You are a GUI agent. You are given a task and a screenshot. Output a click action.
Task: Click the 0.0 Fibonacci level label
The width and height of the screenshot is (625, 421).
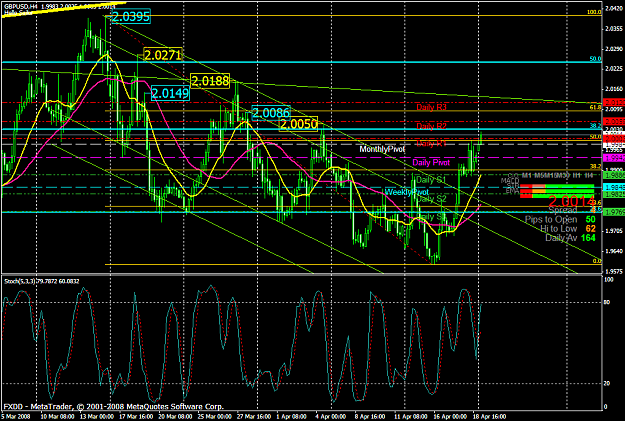pos(597,261)
